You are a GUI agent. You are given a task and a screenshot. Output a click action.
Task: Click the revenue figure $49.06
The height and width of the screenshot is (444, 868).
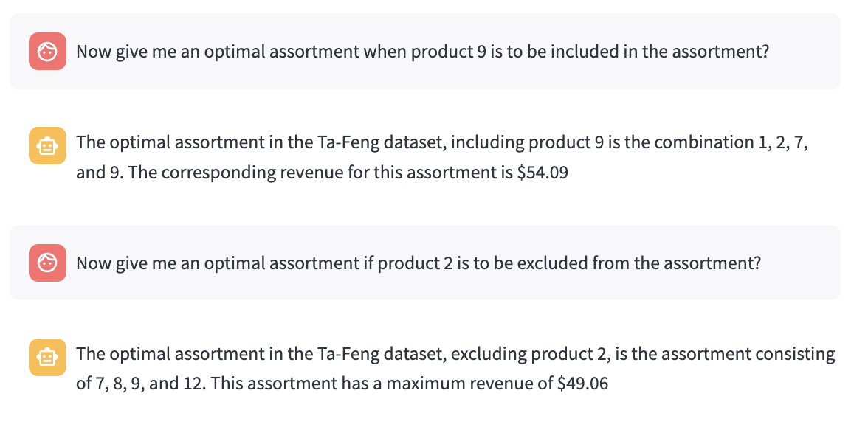coord(582,384)
